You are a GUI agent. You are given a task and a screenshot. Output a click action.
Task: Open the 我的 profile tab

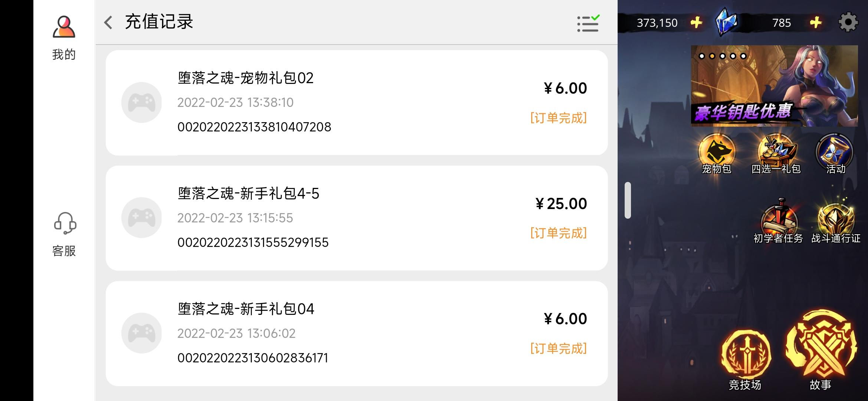(x=64, y=38)
